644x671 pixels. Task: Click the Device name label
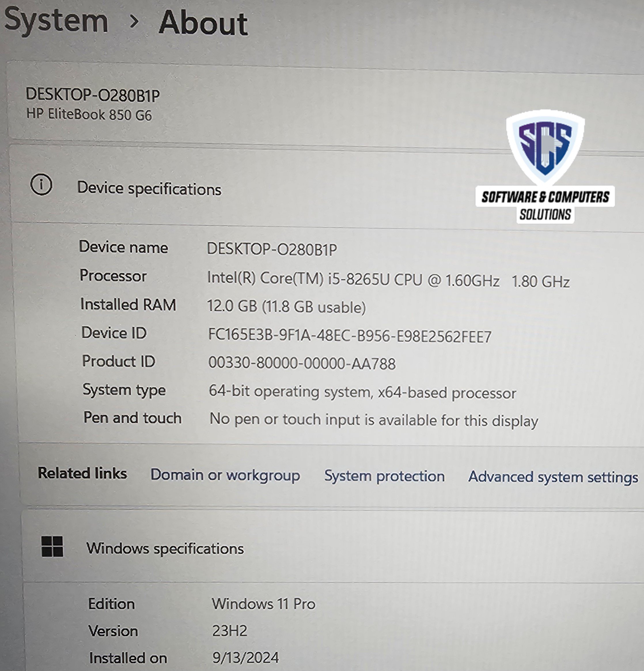[123, 247]
